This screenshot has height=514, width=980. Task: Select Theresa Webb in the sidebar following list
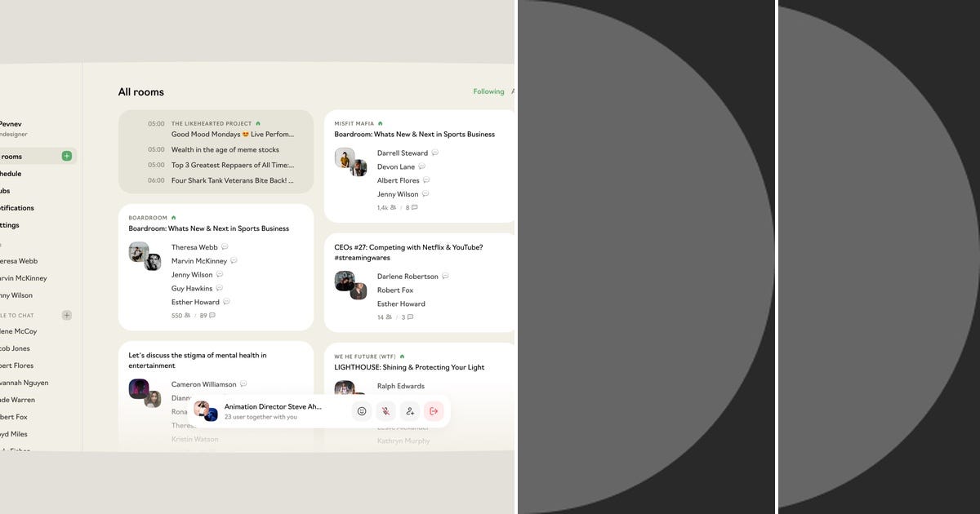pyautogui.click(x=19, y=261)
